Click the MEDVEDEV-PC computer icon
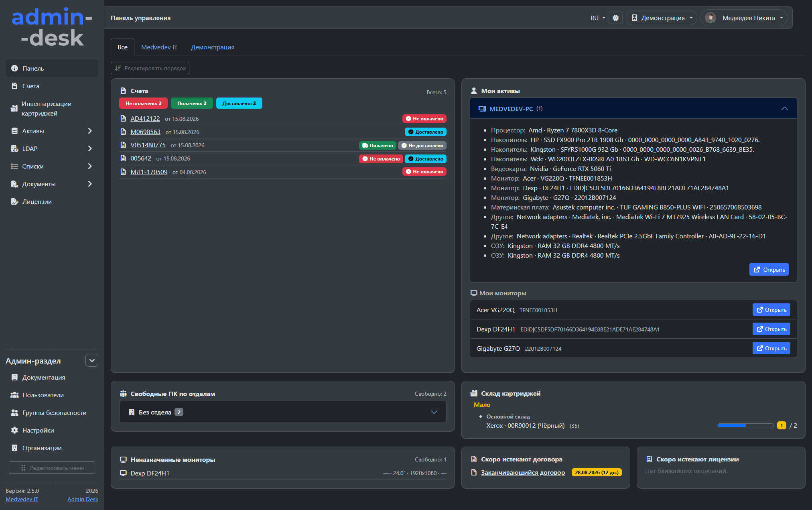This screenshot has height=510, width=812. [482, 109]
